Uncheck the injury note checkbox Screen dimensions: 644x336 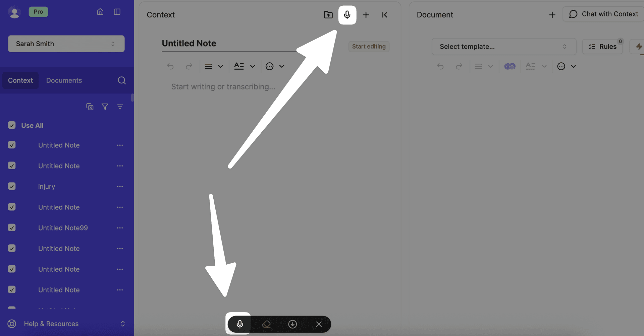12,186
